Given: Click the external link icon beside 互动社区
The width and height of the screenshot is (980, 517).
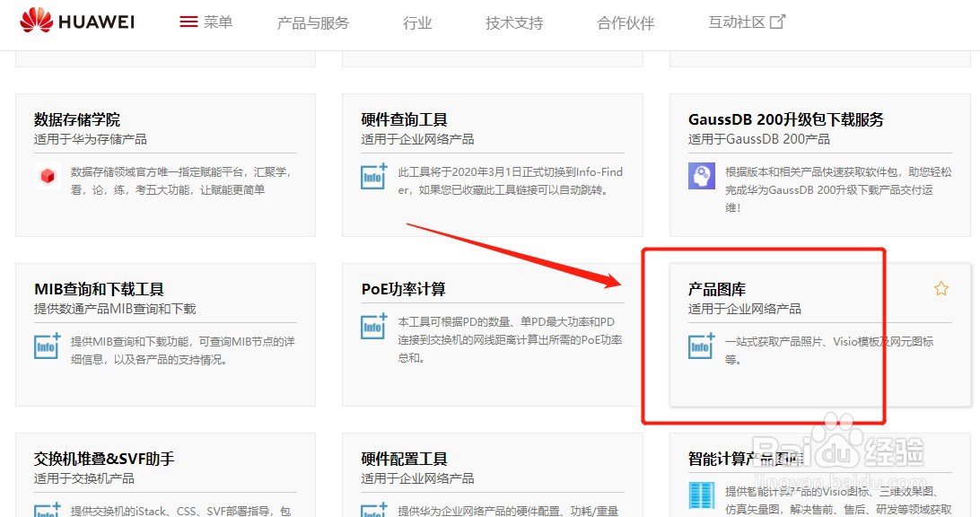Looking at the screenshot, I should pyautogui.click(x=777, y=22).
